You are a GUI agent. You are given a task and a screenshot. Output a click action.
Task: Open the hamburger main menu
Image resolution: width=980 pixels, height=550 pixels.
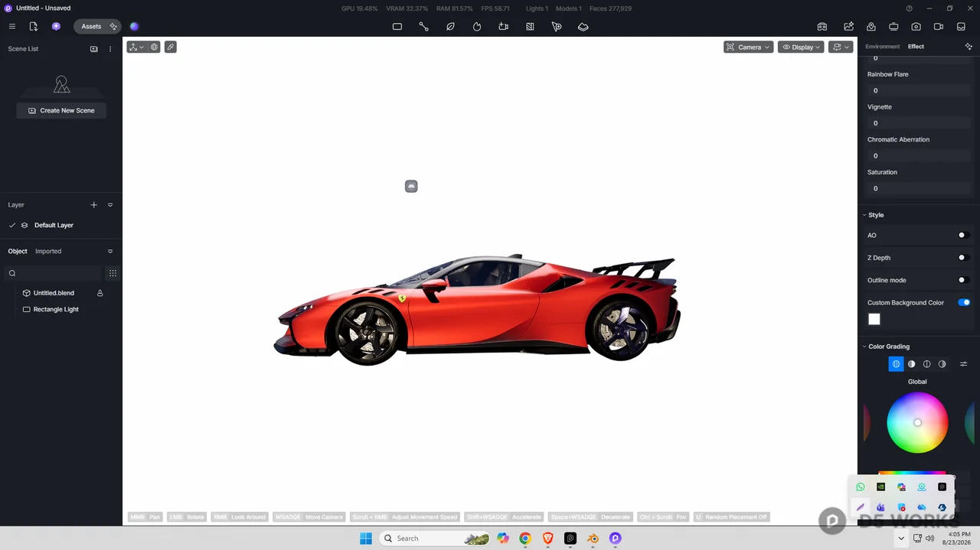click(x=11, y=26)
